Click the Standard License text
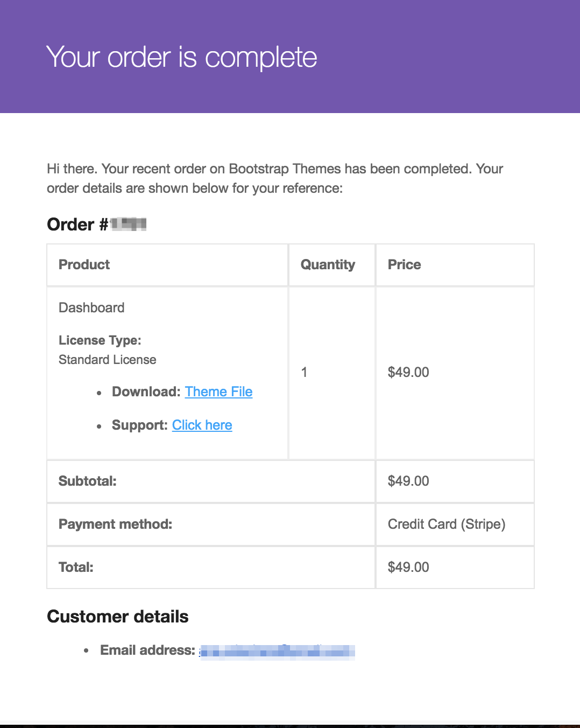The width and height of the screenshot is (580, 728). [107, 360]
